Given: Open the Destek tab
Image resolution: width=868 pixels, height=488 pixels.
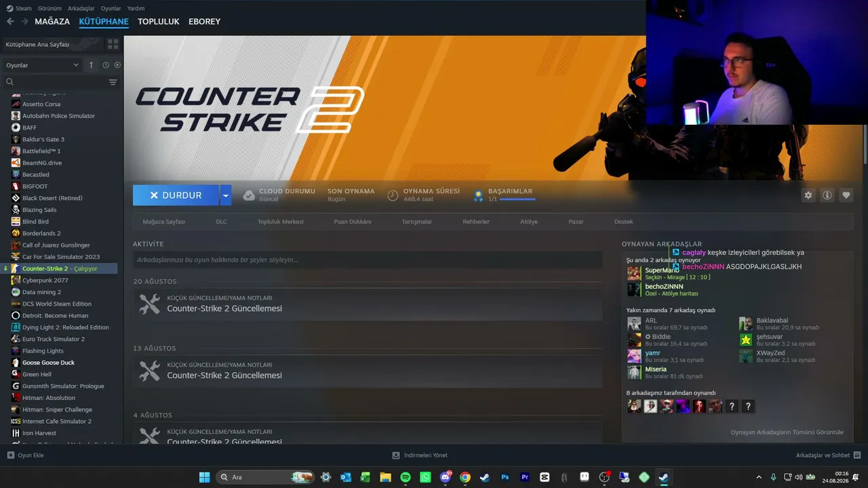Looking at the screenshot, I should pos(624,222).
